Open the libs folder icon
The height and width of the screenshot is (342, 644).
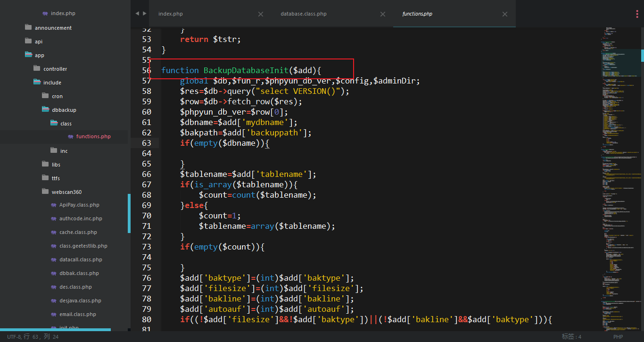point(45,164)
